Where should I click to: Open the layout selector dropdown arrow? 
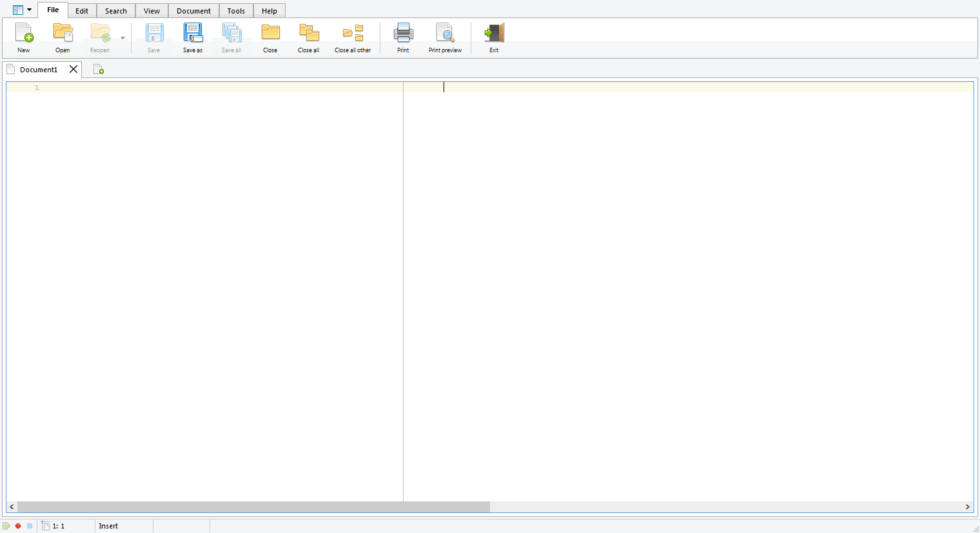click(x=30, y=10)
